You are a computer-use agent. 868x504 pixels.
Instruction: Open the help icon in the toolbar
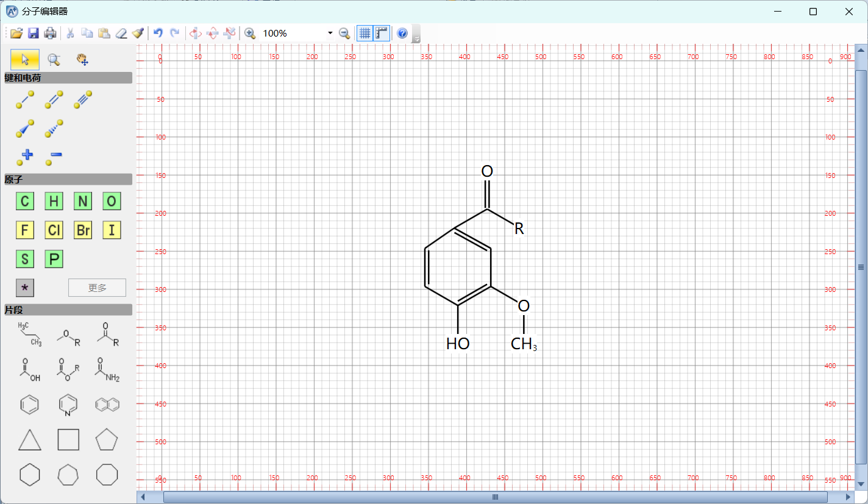click(402, 34)
